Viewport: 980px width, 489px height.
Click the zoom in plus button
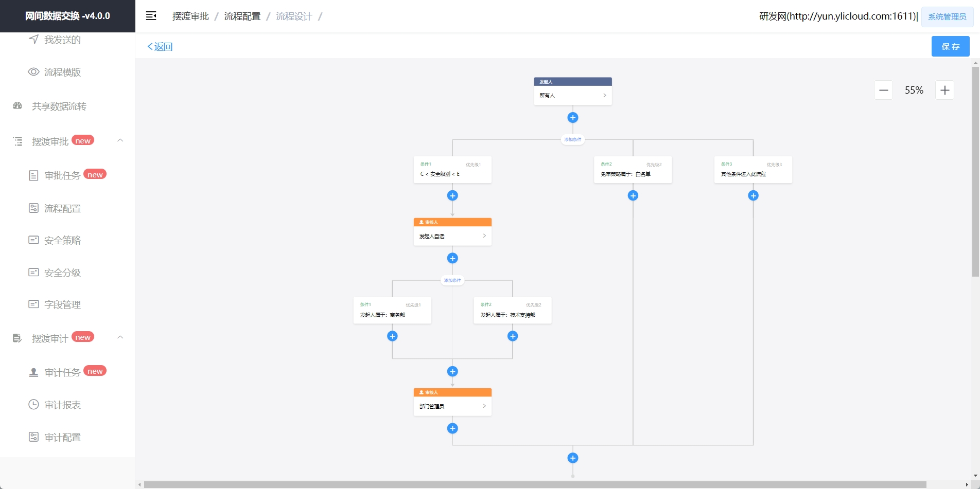tap(944, 90)
